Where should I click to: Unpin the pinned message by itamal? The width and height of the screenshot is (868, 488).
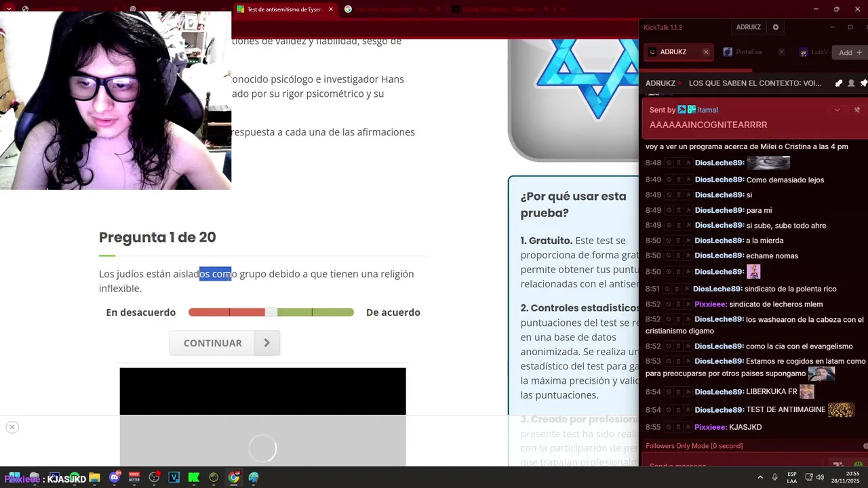click(x=857, y=110)
